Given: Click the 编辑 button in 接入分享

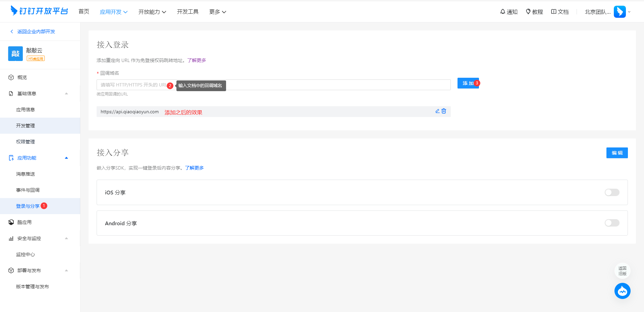Looking at the screenshot, I should [x=617, y=153].
